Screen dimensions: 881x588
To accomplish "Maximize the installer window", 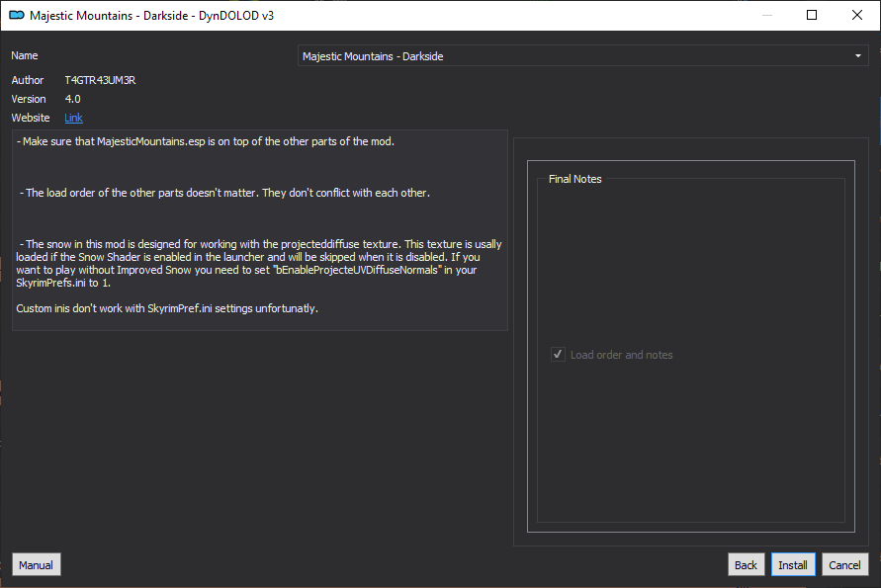I will 812,15.
